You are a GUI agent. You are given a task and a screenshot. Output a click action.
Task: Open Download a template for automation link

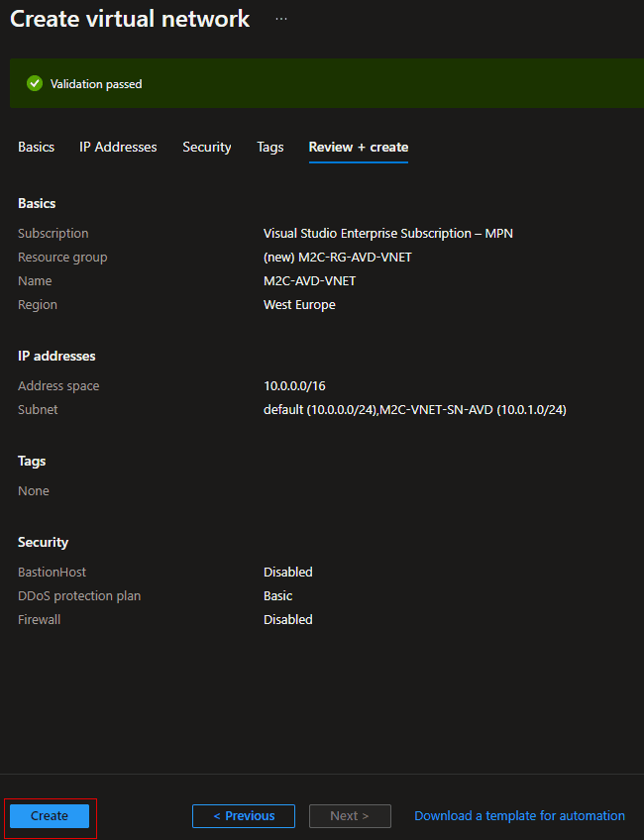519,816
